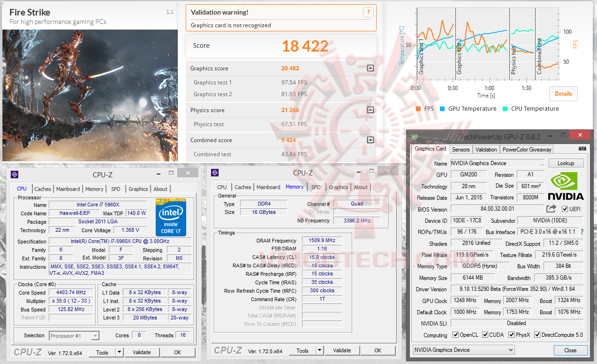Open NVIDIA Graphics Device dropdown in GPU-Z
This screenshot has height=364, width=597.
[x=464, y=350]
